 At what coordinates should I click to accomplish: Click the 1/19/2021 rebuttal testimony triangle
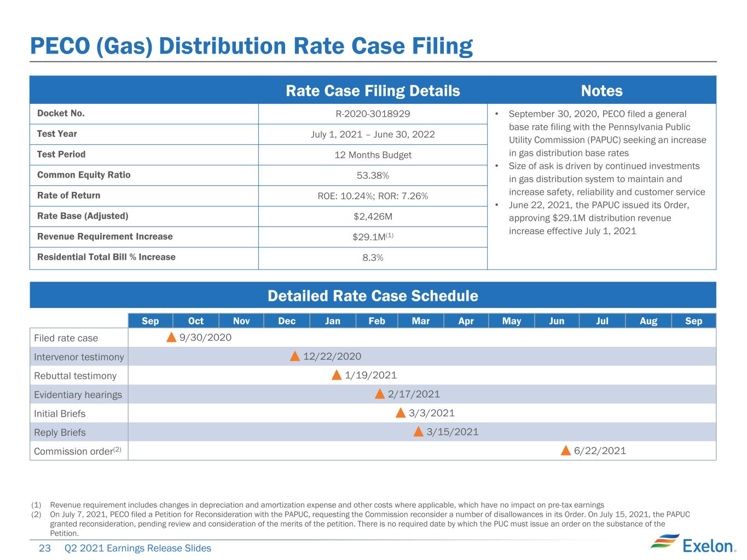337,375
